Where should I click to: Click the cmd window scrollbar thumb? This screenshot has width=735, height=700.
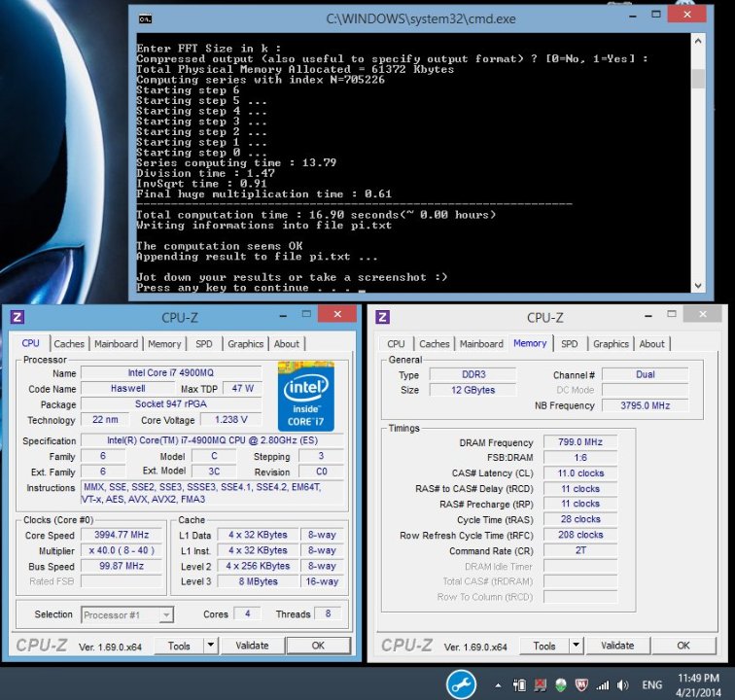pyautogui.click(x=698, y=79)
